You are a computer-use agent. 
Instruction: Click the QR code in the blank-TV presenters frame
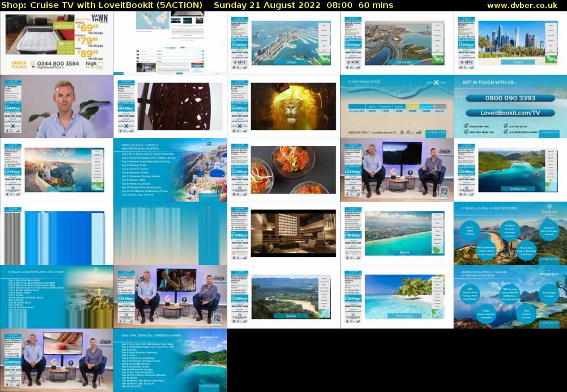point(444,191)
